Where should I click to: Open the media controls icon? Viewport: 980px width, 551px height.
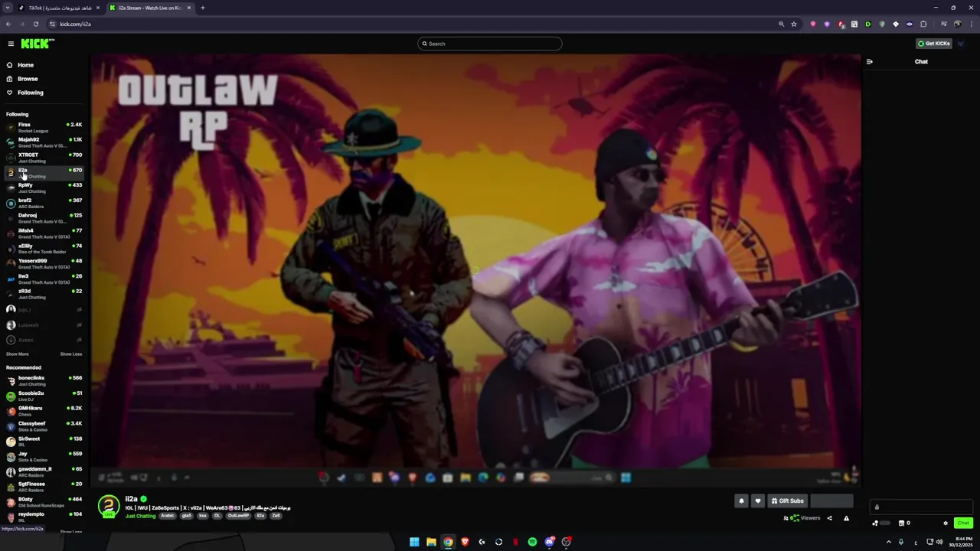(x=943, y=24)
